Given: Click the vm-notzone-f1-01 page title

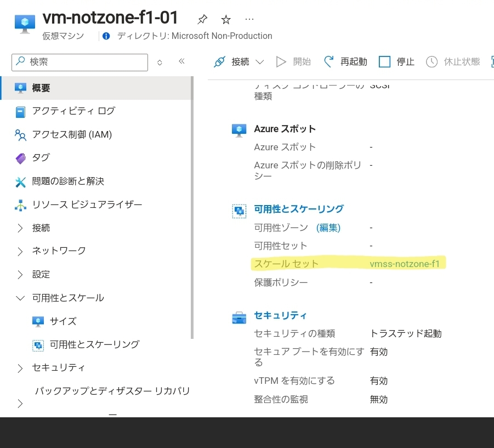Looking at the screenshot, I should click(x=110, y=18).
